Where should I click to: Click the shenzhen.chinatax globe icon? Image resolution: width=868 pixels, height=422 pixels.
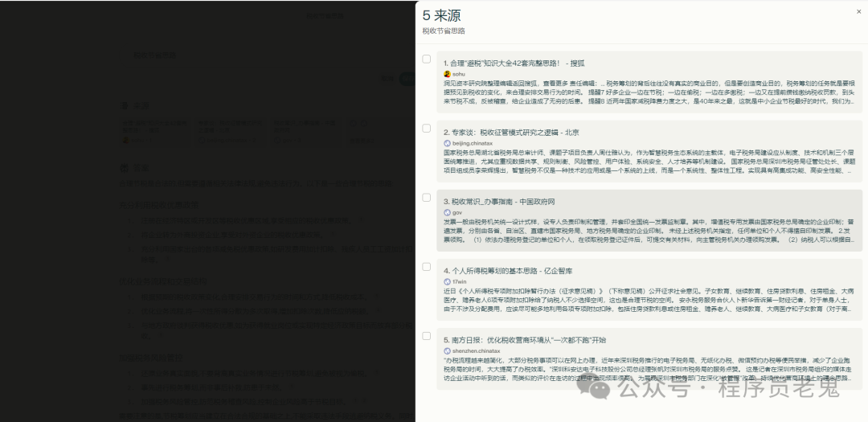[x=448, y=350]
